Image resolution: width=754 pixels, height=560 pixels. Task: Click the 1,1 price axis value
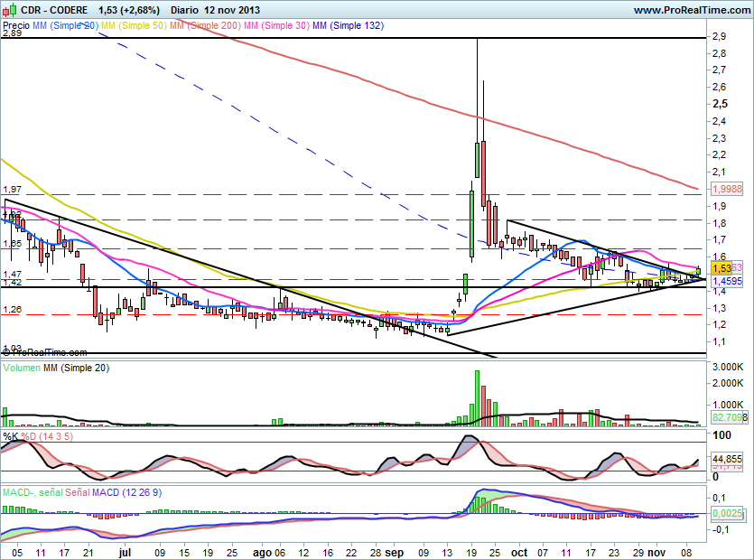720,341
